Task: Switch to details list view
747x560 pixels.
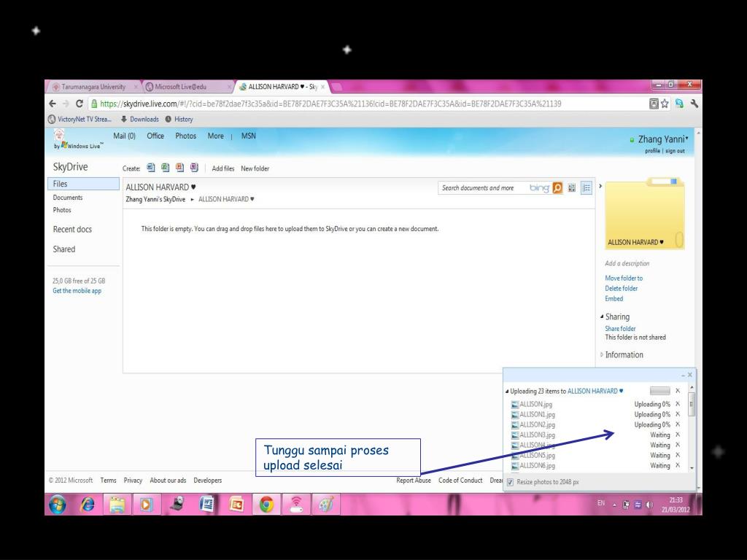Action: (x=587, y=187)
